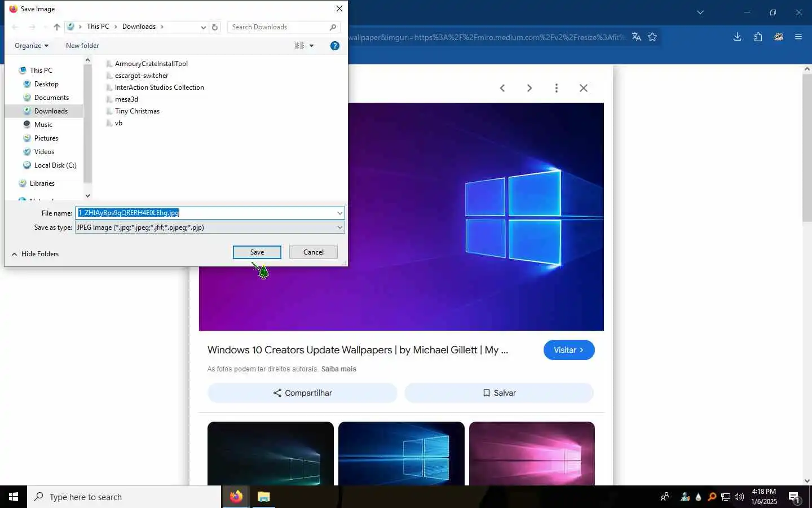
Task: Click the navigation pane scroll up arrow
Action: (x=87, y=60)
